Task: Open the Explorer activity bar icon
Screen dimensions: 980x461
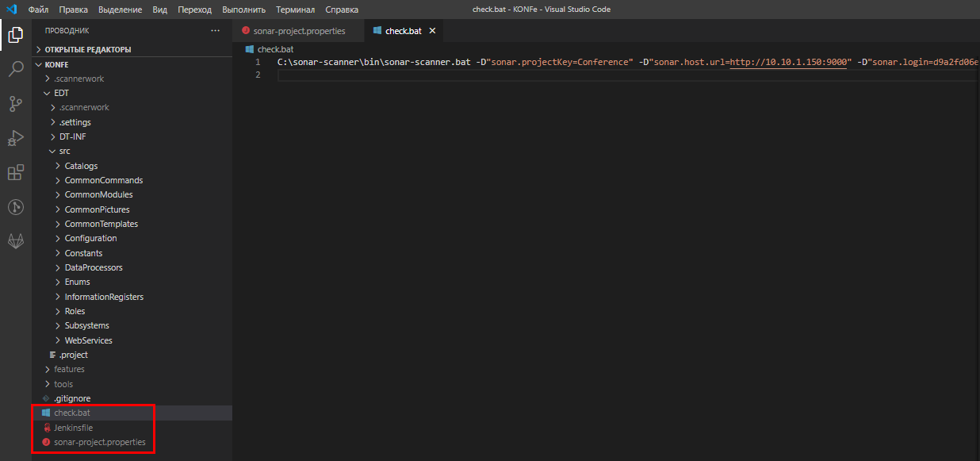Action: [x=15, y=35]
